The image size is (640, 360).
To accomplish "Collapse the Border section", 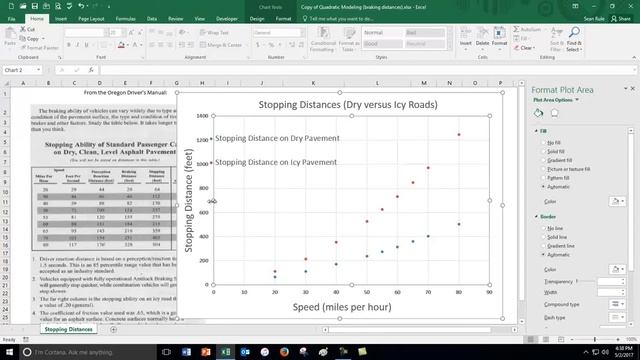I will tap(536, 217).
